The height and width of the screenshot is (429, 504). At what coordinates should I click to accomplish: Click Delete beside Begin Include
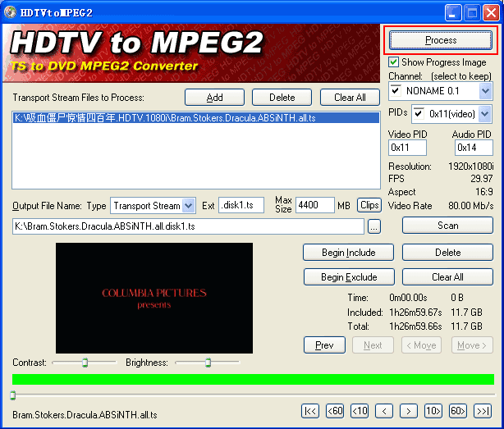[447, 253]
